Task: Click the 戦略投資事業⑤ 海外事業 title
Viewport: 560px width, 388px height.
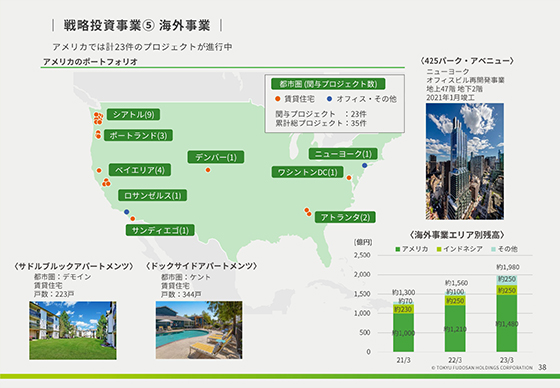Action: (137, 25)
